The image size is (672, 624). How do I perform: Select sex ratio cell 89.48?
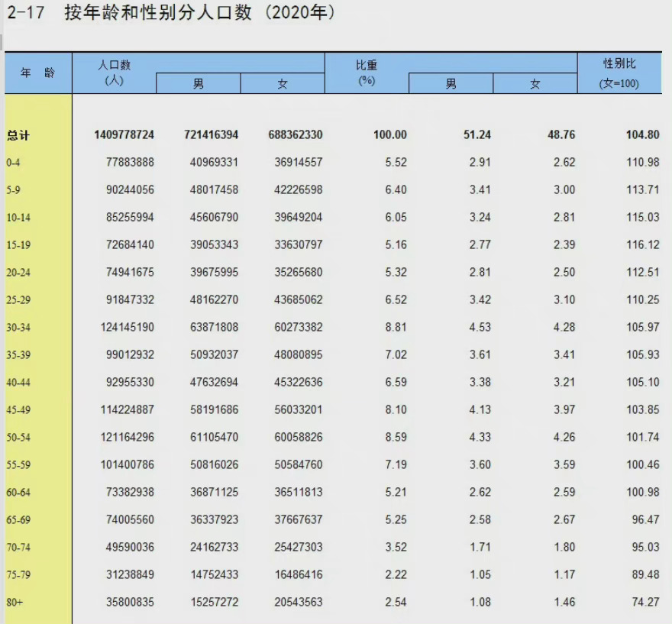645,574
